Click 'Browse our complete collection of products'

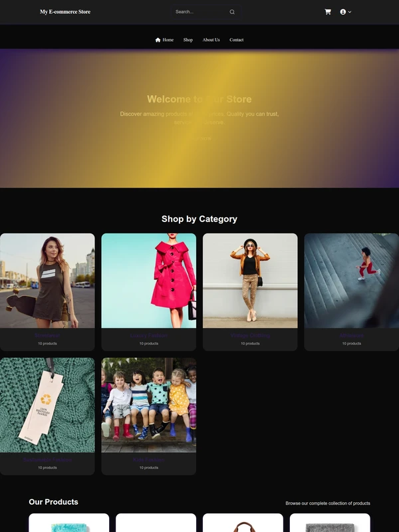pos(328,503)
